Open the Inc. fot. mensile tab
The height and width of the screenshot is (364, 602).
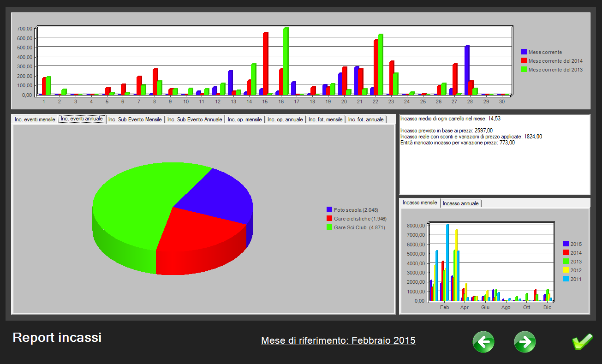click(x=326, y=119)
